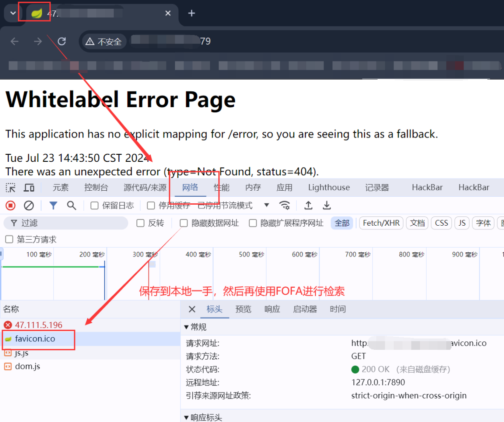Filter requests by 文档
The image size is (504, 422).
[417, 223]
